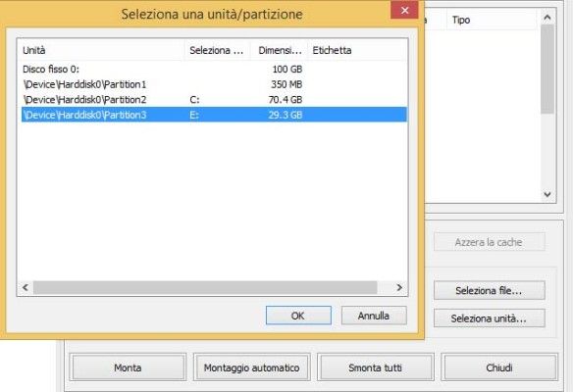The height and width of the screenshot is (392, 573).
Task: Click the 70.4 GB size cell
Action: pos(286,99)
